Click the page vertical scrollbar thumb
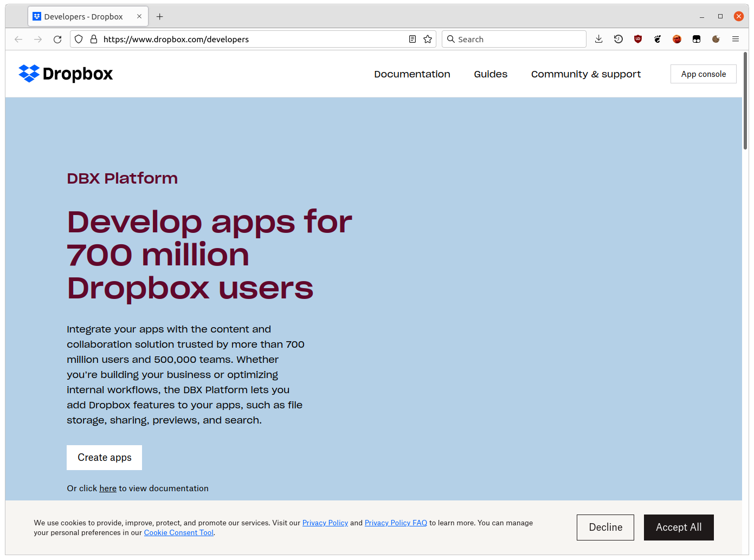Image resolution: width=754 pixels, height=560 pixels. point(745,100)
